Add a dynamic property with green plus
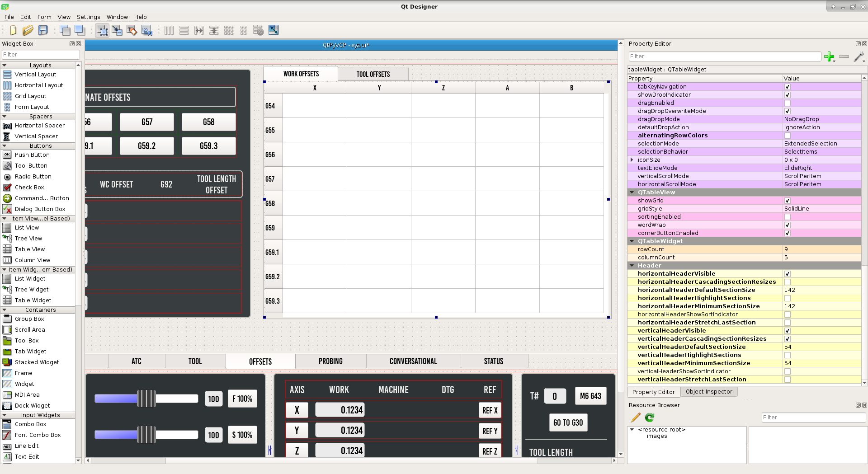 tap(829, 56)
